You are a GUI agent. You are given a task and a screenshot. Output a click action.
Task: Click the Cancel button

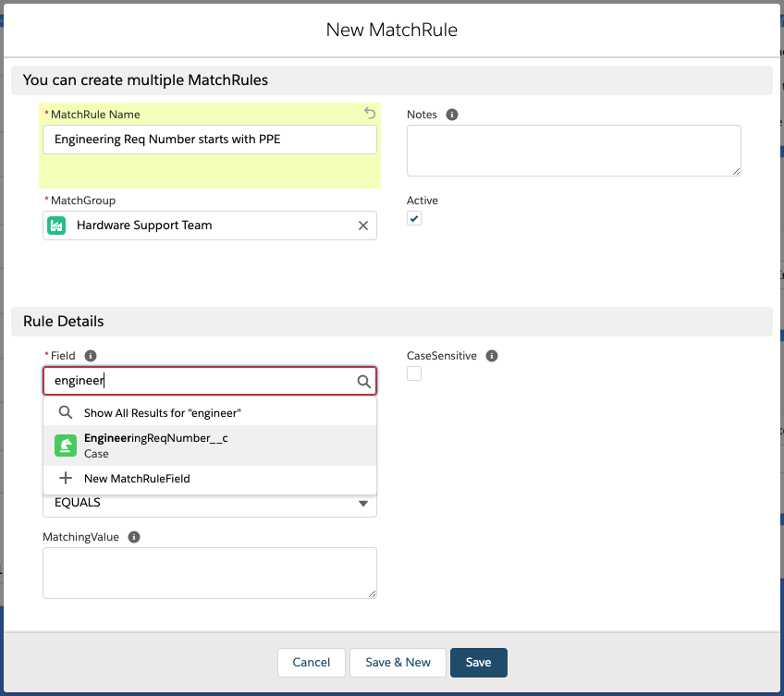pyautogui.click(x=311, y=663)
